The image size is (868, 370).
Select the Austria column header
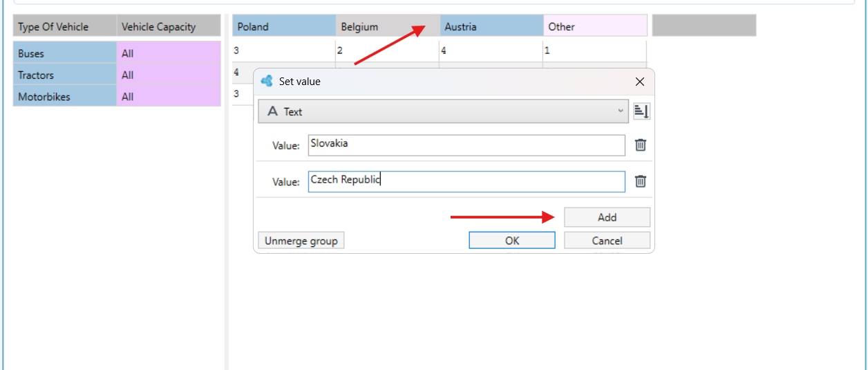coord(491,27)
